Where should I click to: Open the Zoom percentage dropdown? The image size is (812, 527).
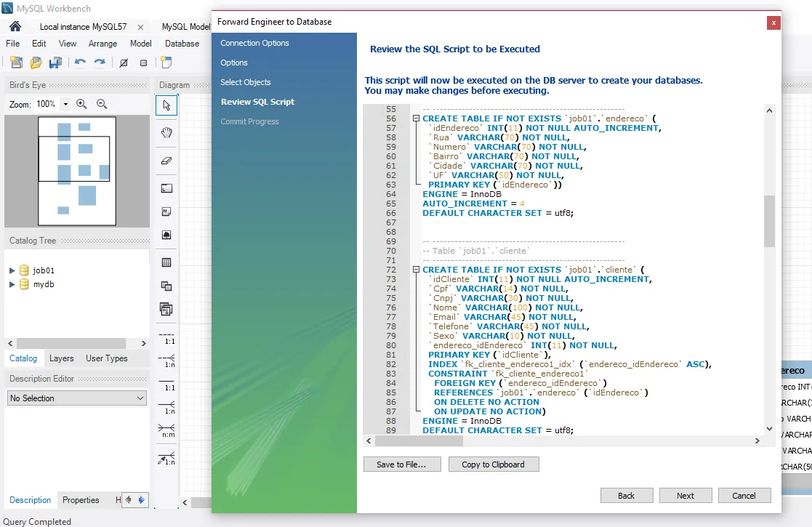point(65,104)
